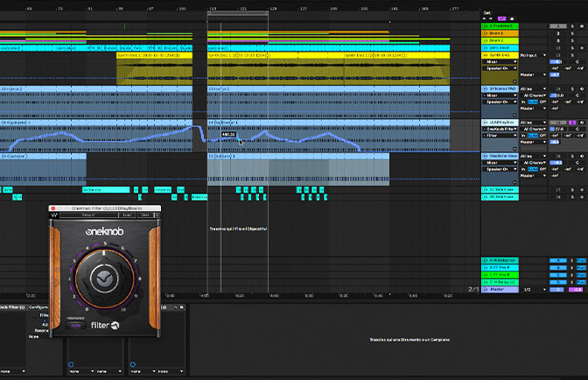This screenshot has height=380, width=588.
Task: Solo the Synth Ed1 track
Action: 572,55
